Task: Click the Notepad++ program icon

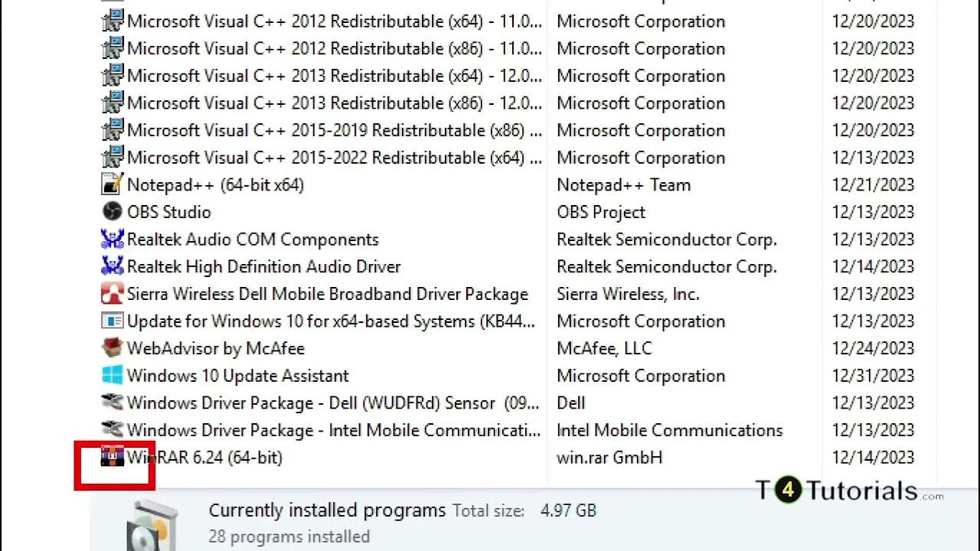Action: tap(113, 184)
